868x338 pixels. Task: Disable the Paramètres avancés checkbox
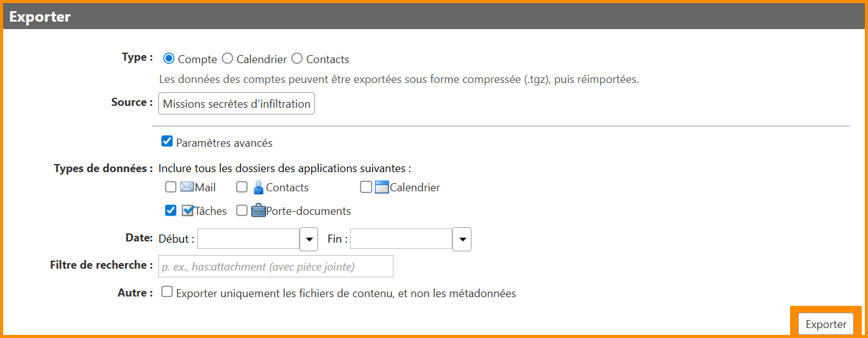[x=166, y=142]
